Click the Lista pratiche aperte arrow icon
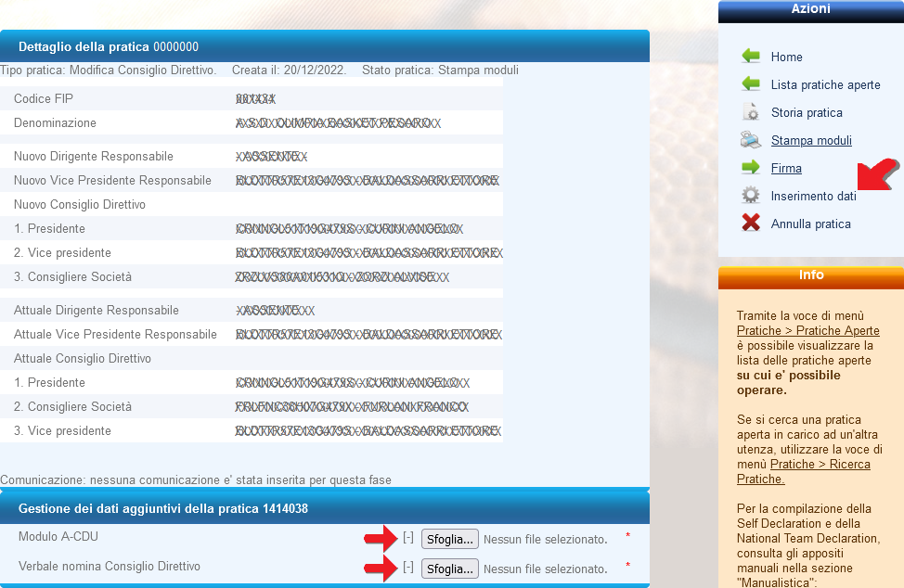The height and width of the screenshot is (588, 904). [751, 84]
